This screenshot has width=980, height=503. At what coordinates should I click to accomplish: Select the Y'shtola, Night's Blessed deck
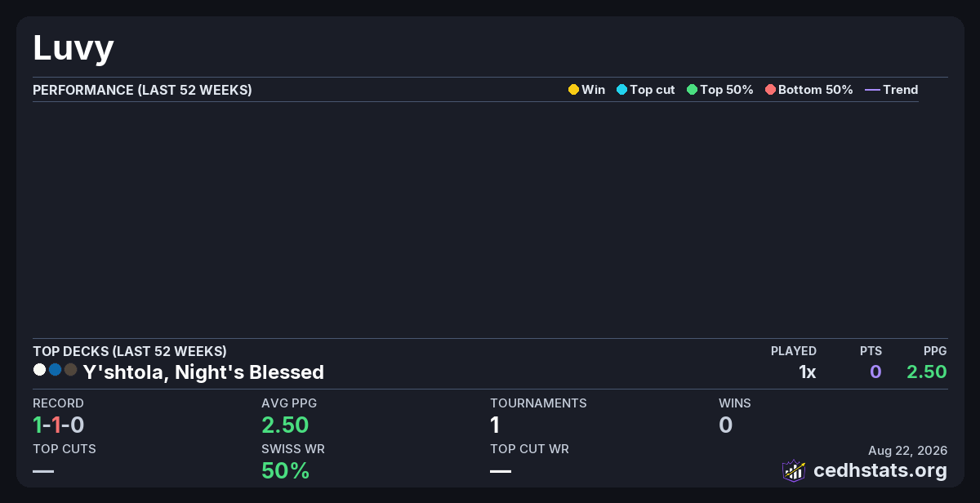click(x=203, y=372)
